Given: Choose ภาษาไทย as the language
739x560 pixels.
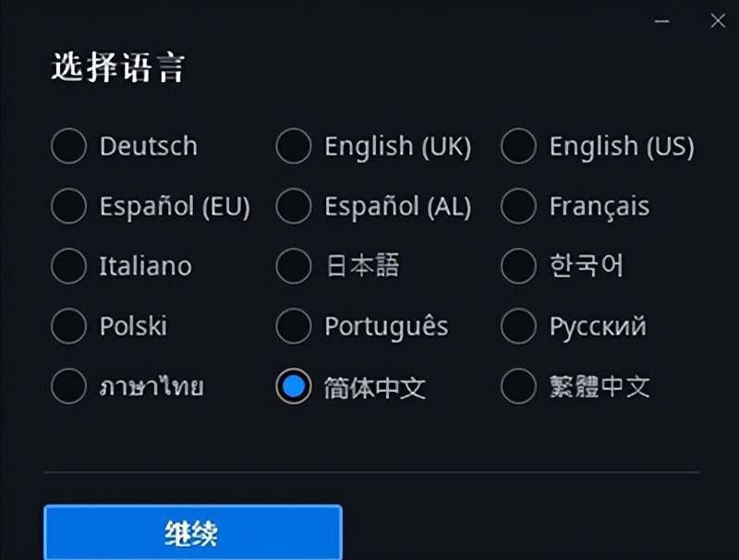Looking at the screenshot, I should coord(68,386).
